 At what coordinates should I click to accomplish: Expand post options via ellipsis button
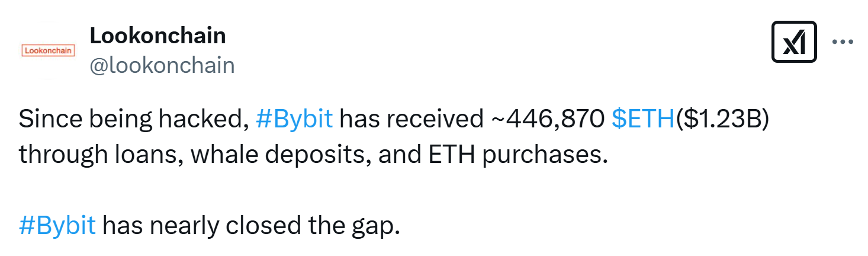coord(843,41)
